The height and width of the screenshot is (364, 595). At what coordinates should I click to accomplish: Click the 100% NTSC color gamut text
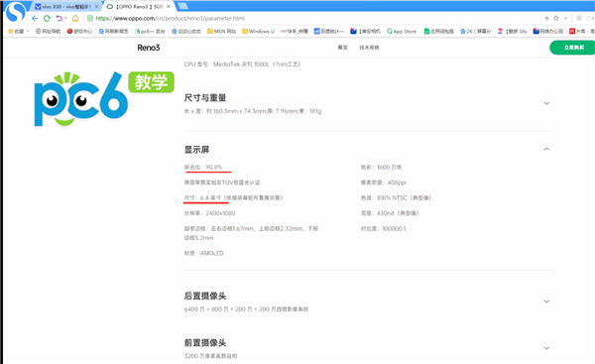(x=396, y=197)
